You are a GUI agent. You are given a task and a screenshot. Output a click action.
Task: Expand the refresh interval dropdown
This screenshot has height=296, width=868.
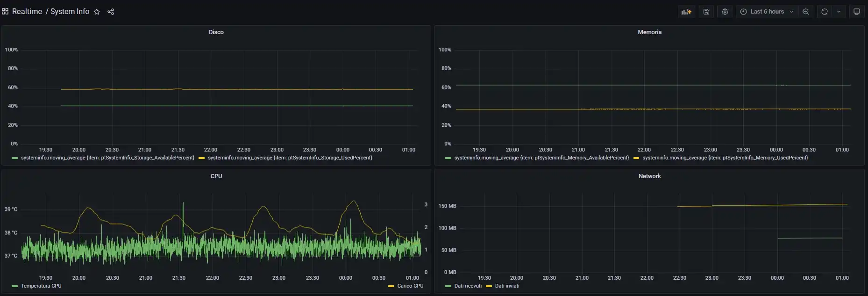[x=839, y=12]
